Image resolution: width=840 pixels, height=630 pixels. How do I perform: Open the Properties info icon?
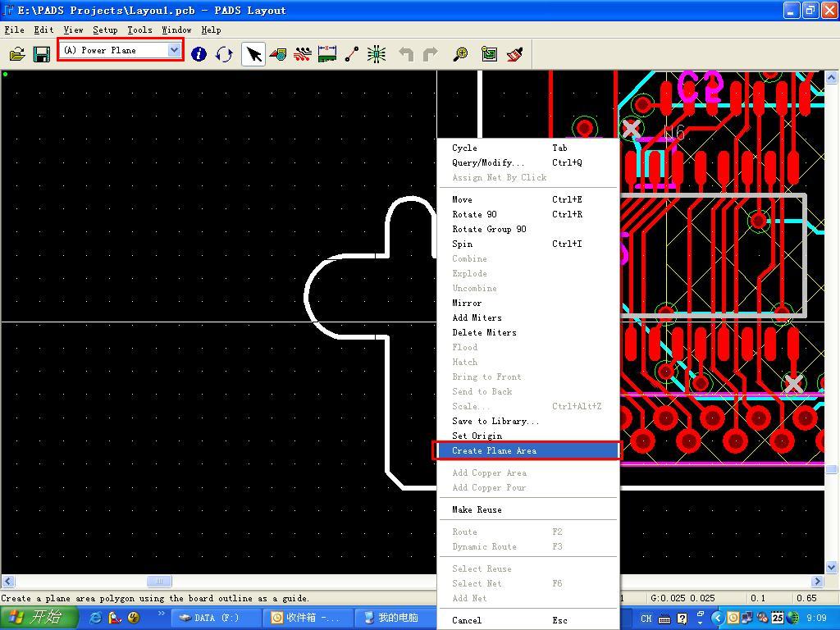point(199,54)
